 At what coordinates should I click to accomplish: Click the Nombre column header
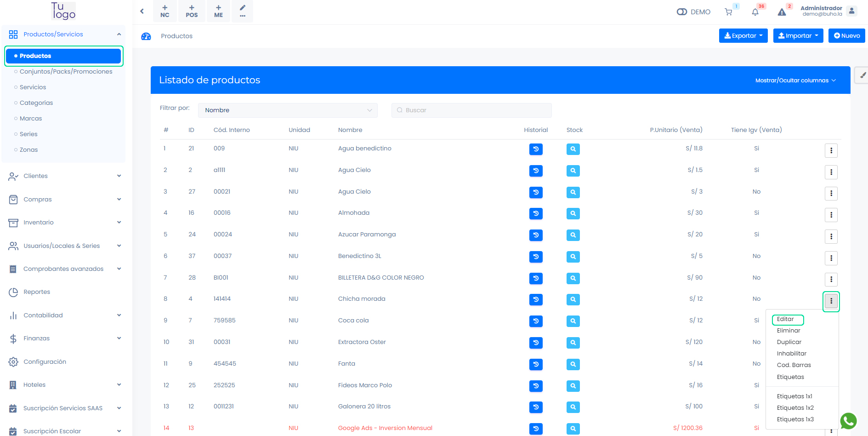click(x=350, y=130)
